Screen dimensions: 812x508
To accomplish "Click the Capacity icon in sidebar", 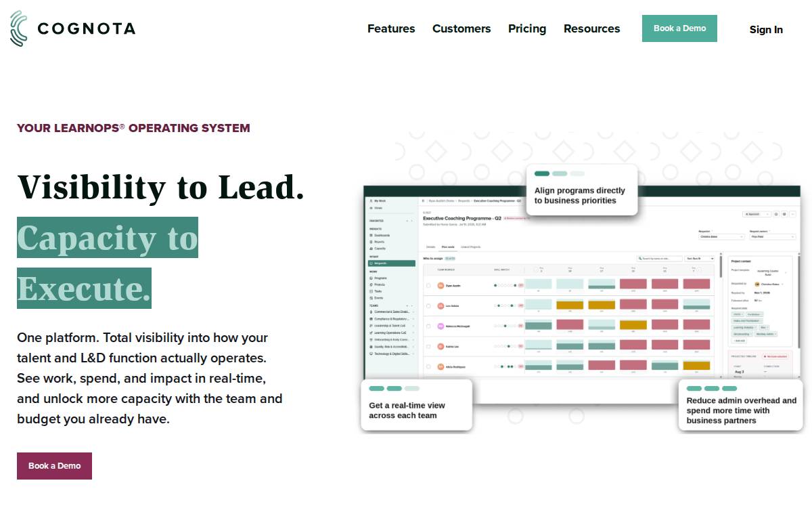I will (371, 249).
